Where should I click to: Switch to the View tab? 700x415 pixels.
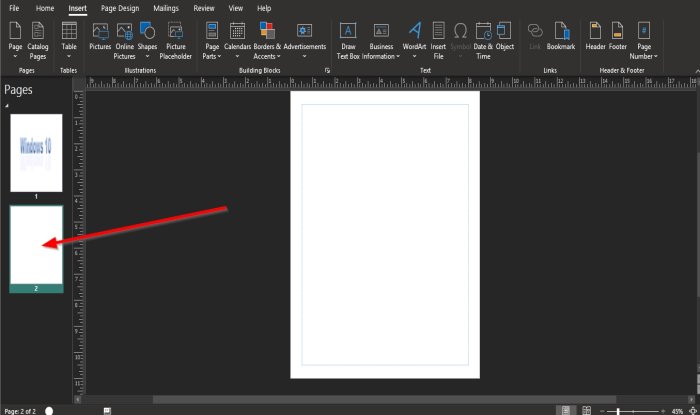click(x=236, y=8)
